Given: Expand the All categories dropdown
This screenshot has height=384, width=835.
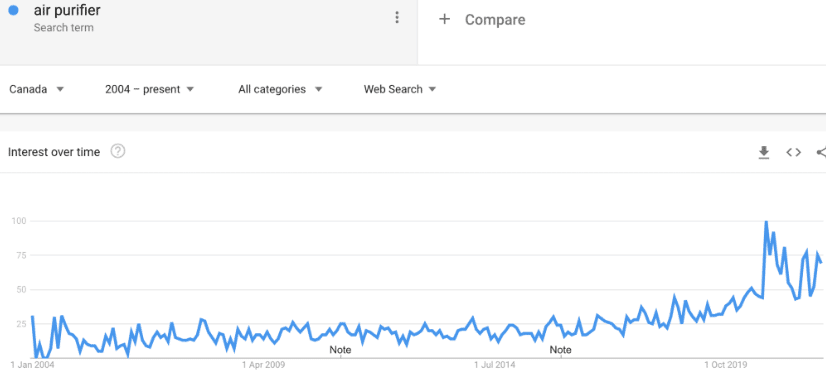Looking at the screenshot, I should click(x=280, y=89).
